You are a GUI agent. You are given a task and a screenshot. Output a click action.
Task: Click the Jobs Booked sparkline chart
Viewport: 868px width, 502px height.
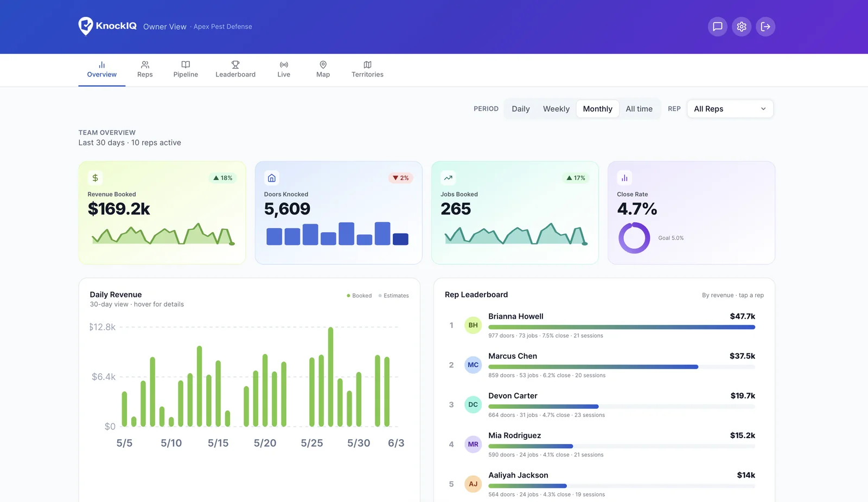pos(516,234)
